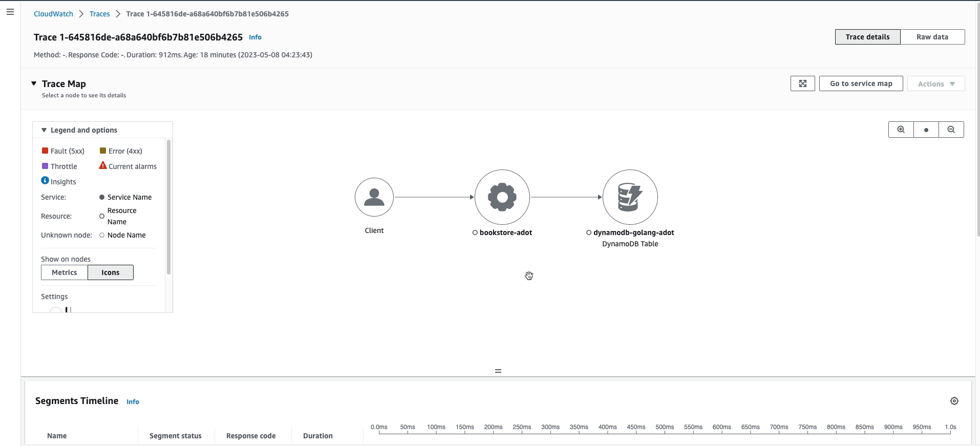This screenshot has width=980, height=446.
Task: Click Go to service map button
Action: tap(861, 83)
